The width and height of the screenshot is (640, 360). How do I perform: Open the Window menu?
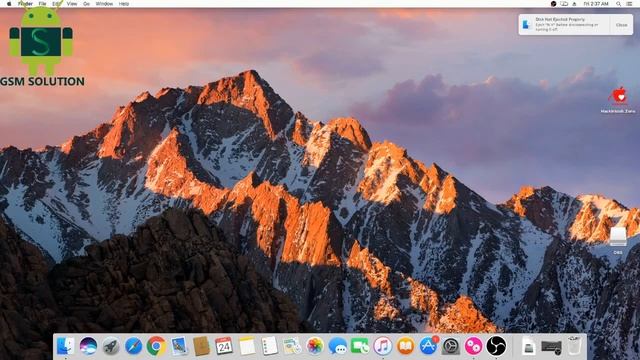(104, 4)
